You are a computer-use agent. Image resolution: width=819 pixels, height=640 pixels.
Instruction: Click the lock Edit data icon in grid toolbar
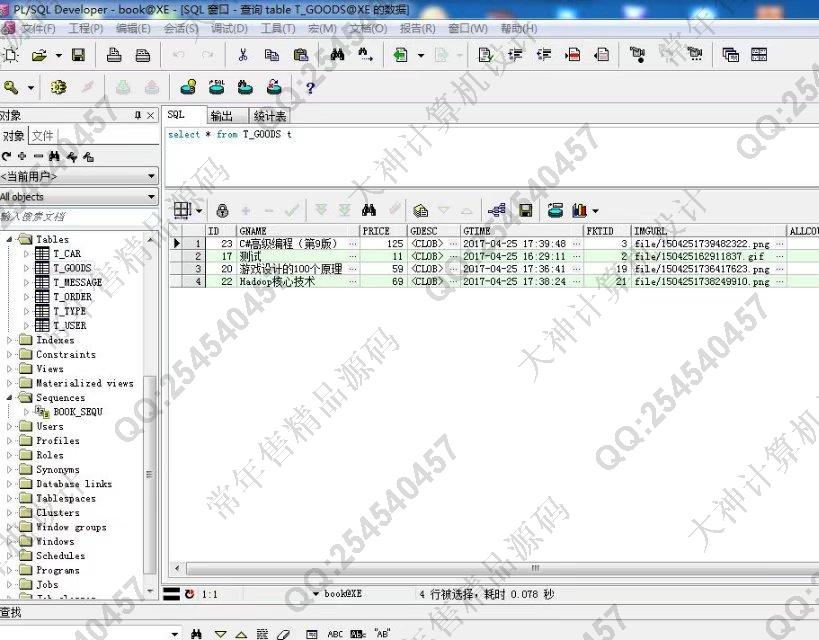point(223,211)
